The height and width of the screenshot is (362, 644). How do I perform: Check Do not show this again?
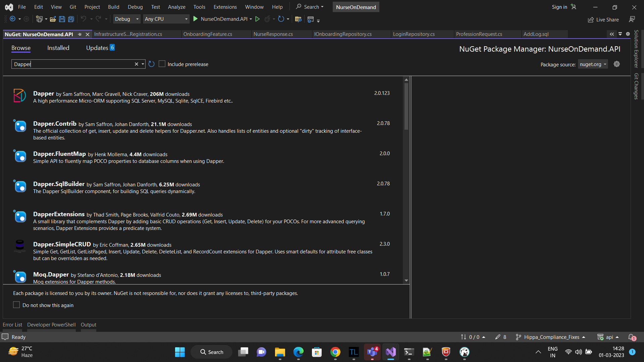(x=16, y=305)
